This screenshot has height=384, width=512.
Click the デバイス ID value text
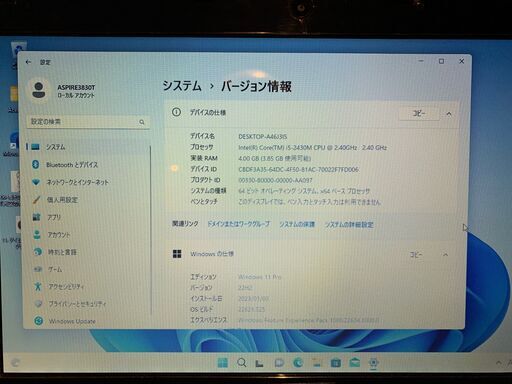pyautogui.click(x=298, y=169)
